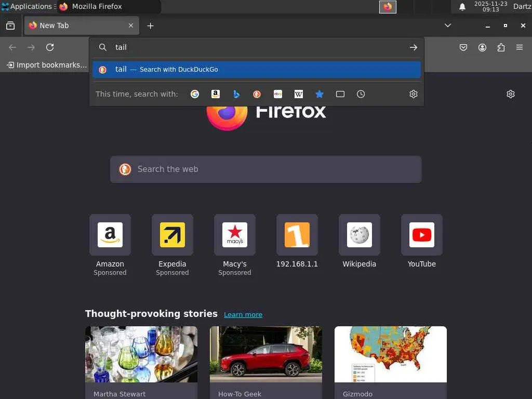The image size is (532, 399).
Task: Search open tabs using the tab icon
Action: [340, 94]
